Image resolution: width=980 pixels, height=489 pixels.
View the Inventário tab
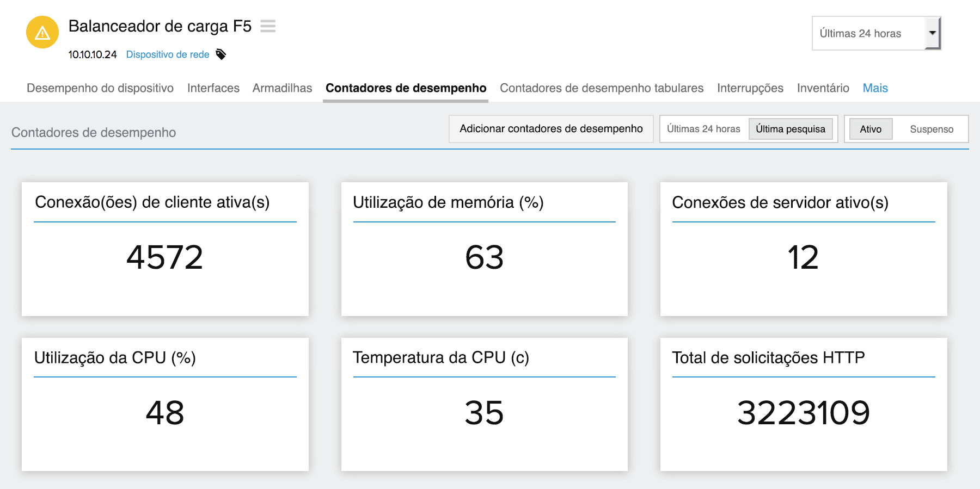[823, 88]
